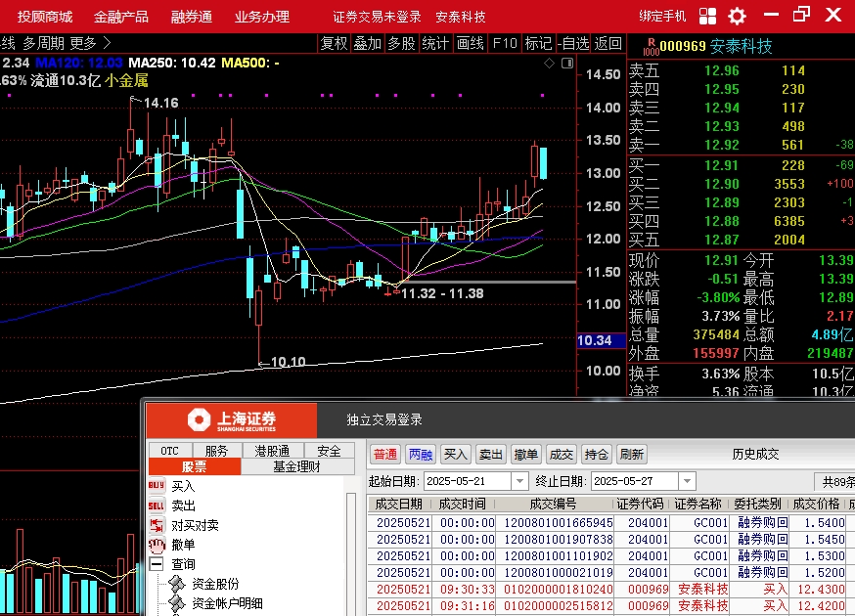This screenshot has width=855, height=616.
Task: Click -自选 to remove from watchlist
Action: (x=573, y=43)
